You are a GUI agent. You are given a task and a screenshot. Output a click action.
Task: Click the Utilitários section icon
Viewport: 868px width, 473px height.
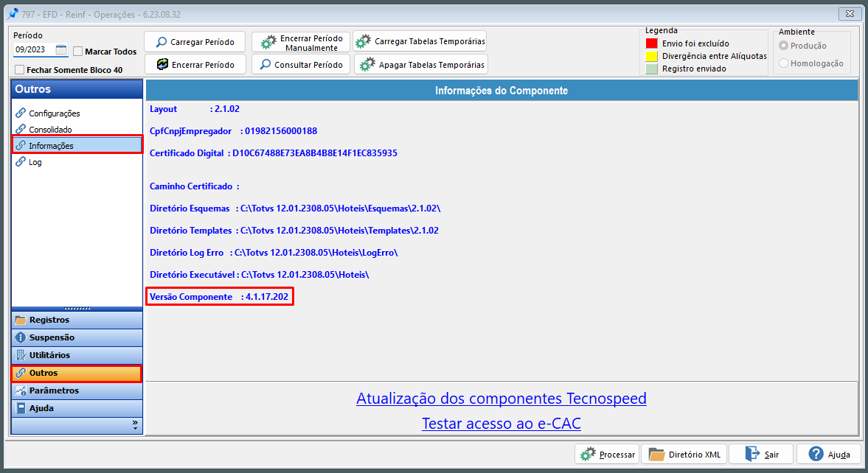(21, 355)
